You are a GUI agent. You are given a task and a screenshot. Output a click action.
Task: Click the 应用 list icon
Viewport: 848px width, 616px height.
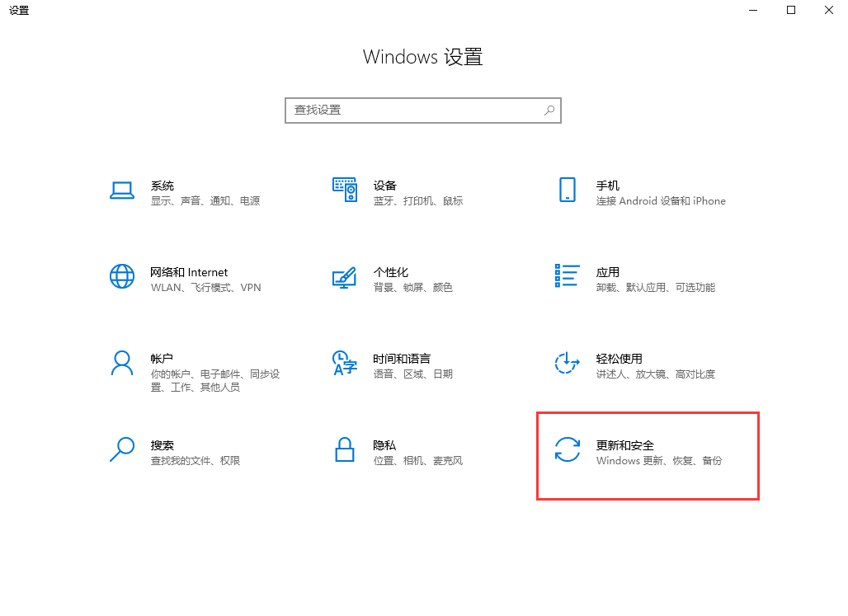point(568,275)
